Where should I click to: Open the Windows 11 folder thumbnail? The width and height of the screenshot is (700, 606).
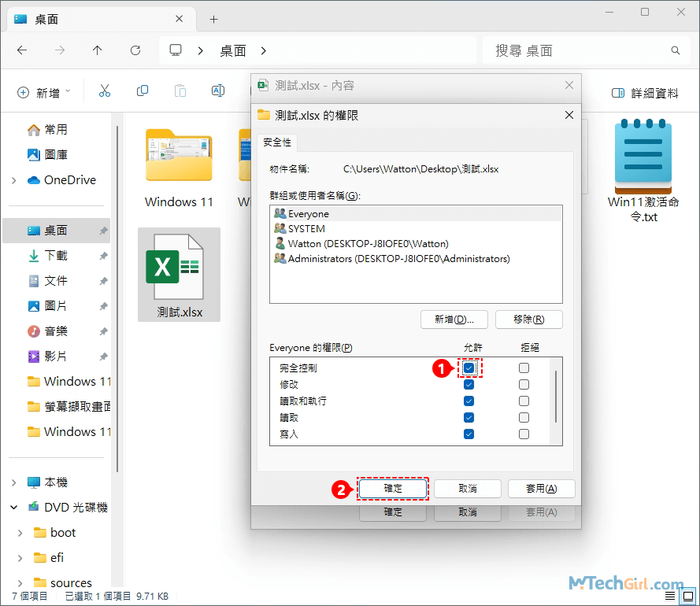179,157
